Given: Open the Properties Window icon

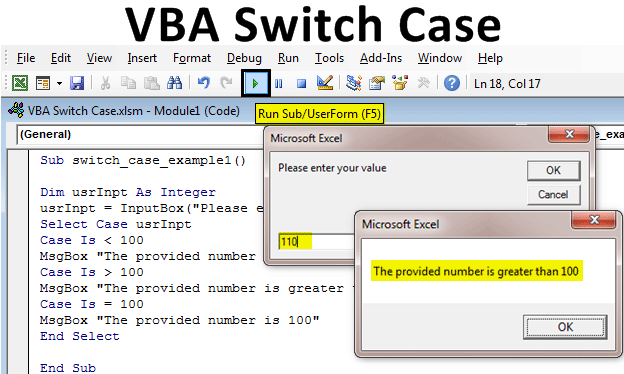Looking at the screenshot, I should (376, 83).
